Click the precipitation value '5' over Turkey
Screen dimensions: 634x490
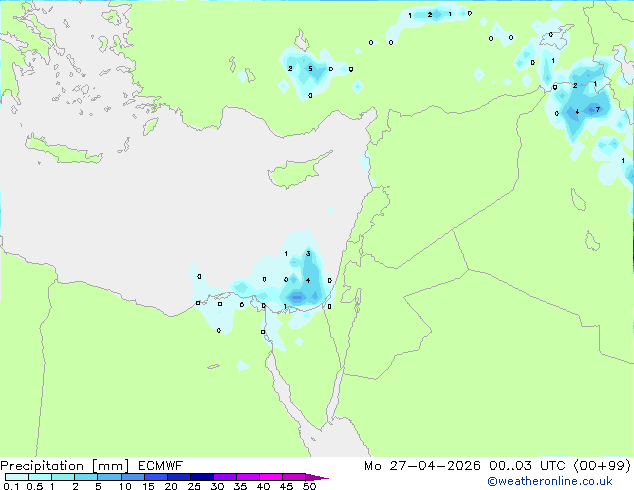click(x=310, y=68)
